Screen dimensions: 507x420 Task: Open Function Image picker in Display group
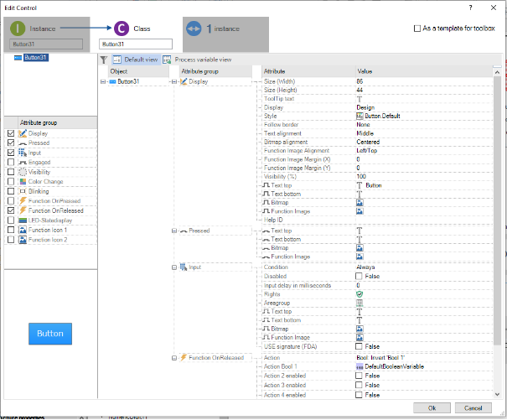pyautogui.click(x=360, y=211)
